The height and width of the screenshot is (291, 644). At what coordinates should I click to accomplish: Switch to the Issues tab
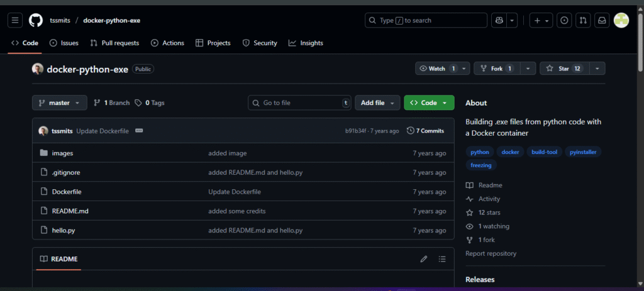(x=64, y=43)
